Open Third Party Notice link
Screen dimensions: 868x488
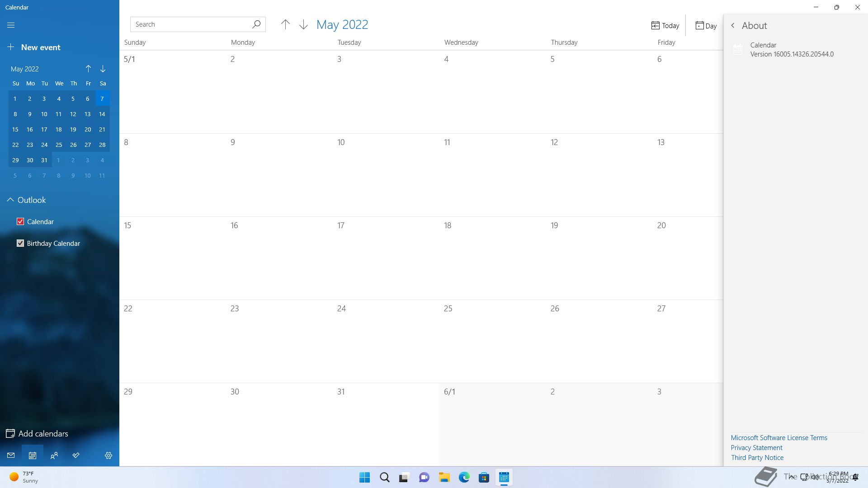pos(757,458)
